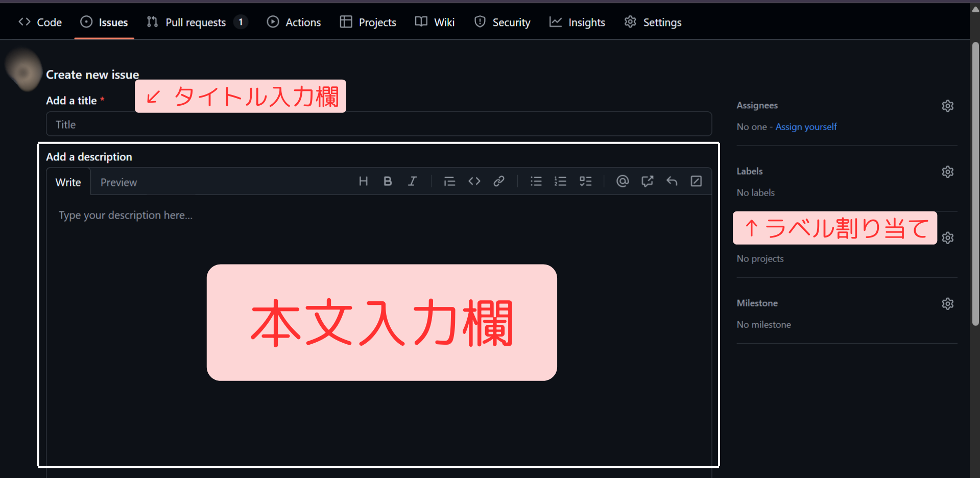Insert a numbered list

560,181
